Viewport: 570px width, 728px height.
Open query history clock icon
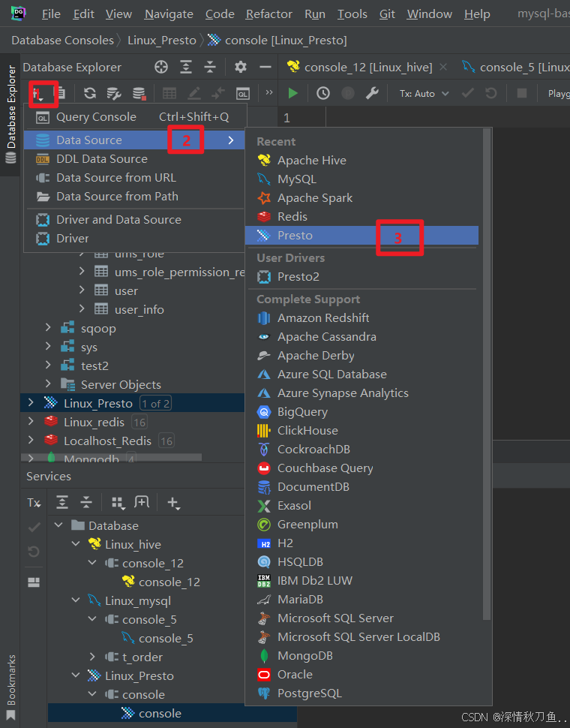[x=323, y=93]
